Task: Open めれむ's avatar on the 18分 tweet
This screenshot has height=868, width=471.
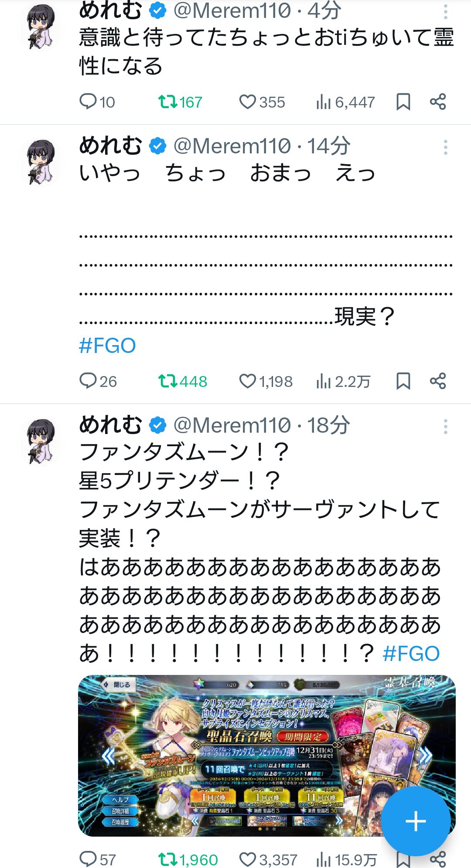Action: coord(41,441)
